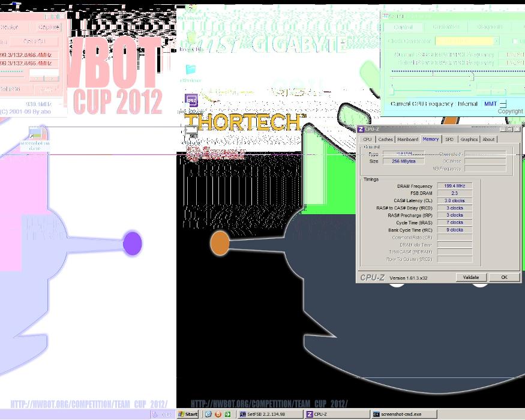Open the Control tab in SetFSB
This screenshot has height=420, width=525.
(403, 27)
